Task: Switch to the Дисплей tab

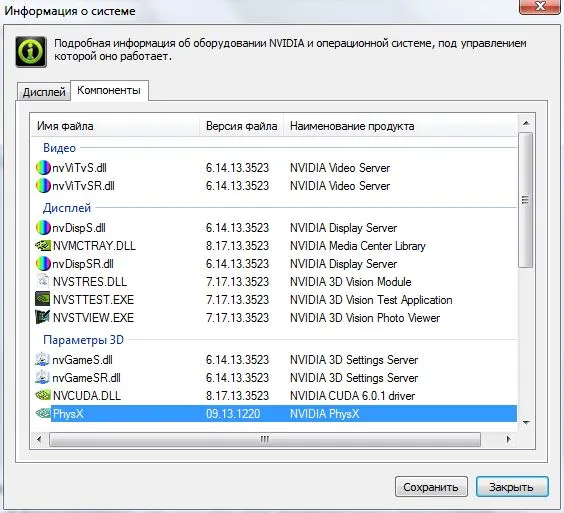Action: coord(44,92)
